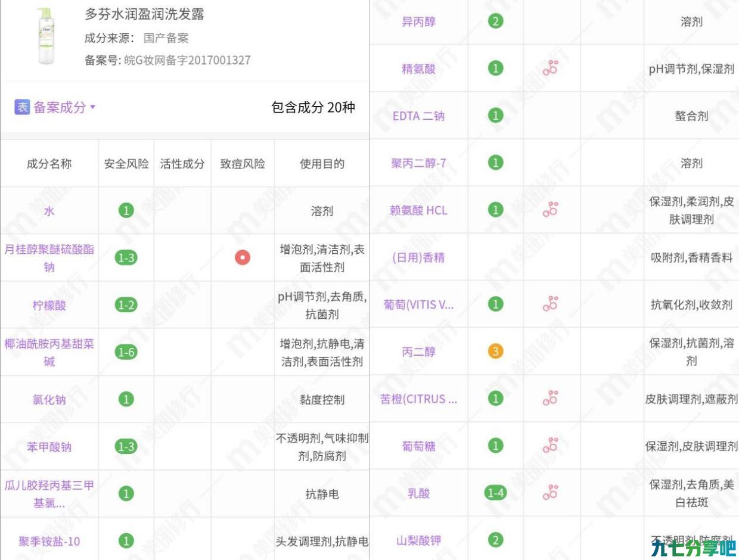Viewport: 739px width, 560px height.
Task: Open the 精氨酸 ingredient link
Action: 418,69
